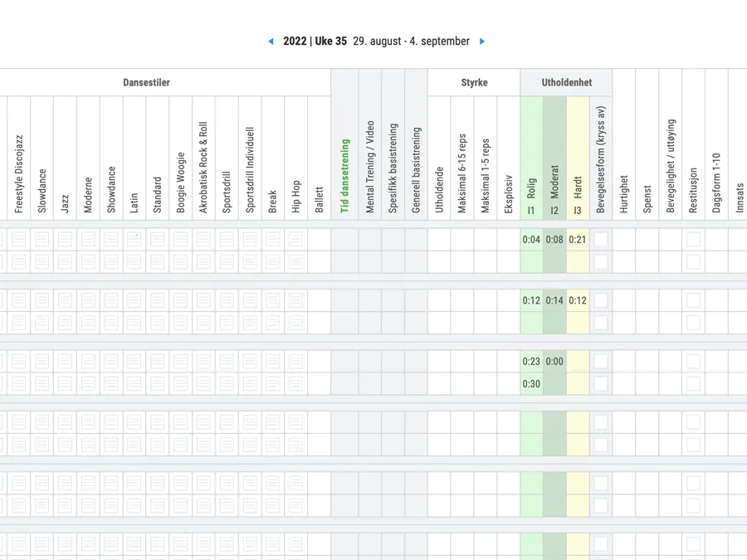The image size is (747, 560).
Task: Open Standard note icon in 0:04 row
Action: pos(158,240)
